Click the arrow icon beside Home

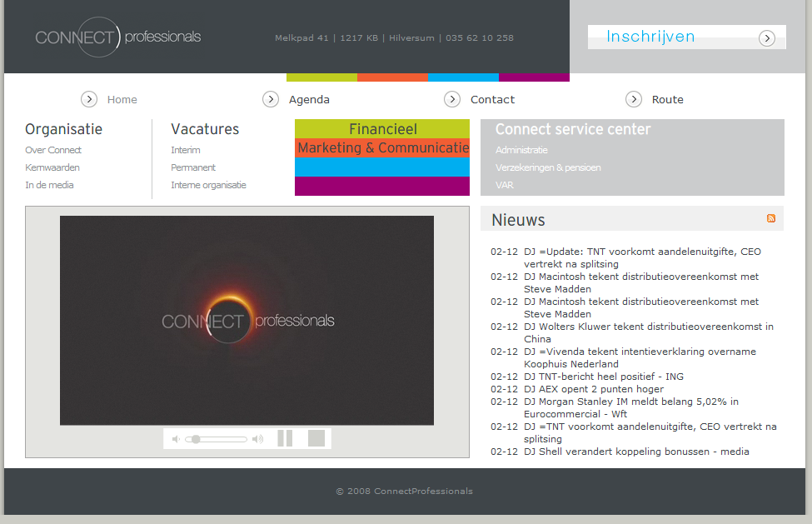89,99
